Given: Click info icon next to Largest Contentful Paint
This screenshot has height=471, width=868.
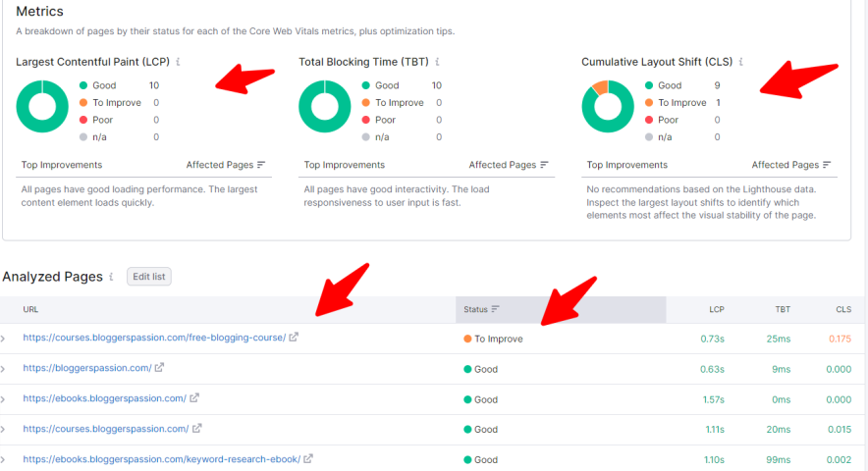Looking at the screenshot, I should coord(178,62).
